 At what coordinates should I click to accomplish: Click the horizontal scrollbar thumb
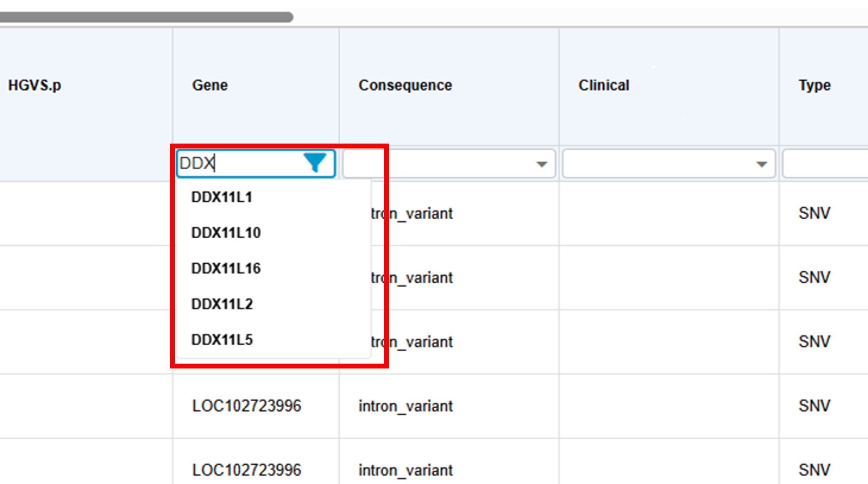[x=145, y=17]
